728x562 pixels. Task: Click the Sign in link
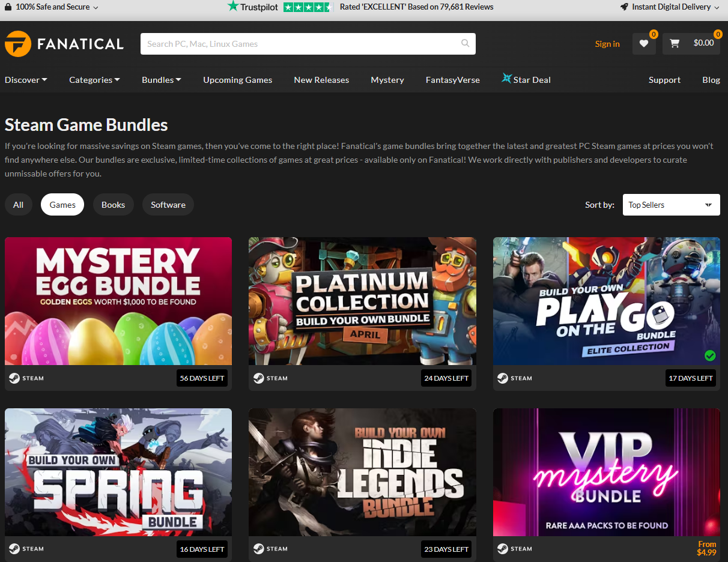click(607, 44)
